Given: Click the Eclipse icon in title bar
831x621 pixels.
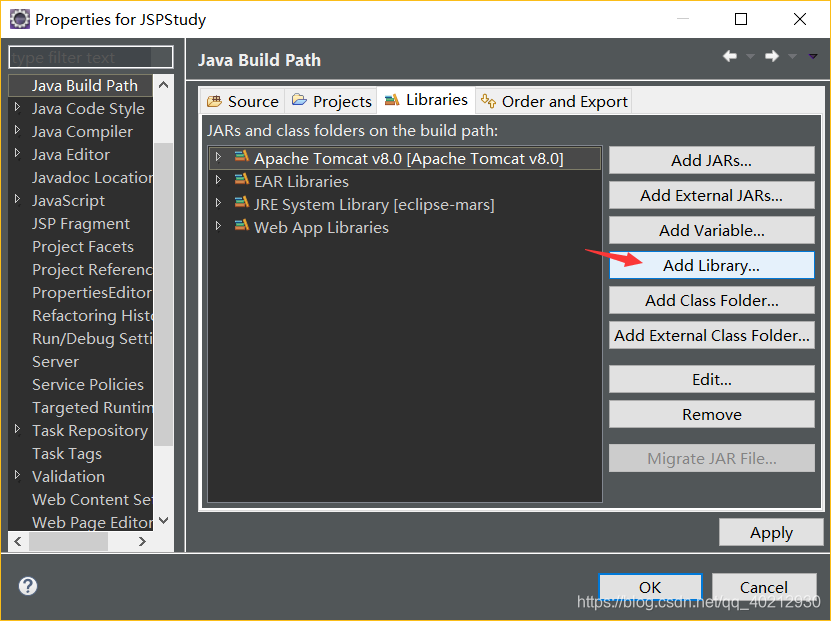Looking at the screenshot, I should [20, 19].
